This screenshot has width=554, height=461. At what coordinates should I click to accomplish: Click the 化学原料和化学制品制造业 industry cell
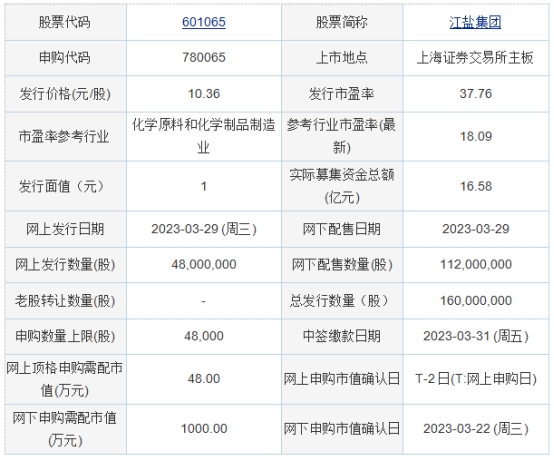pyautogui.click(x=204, y=136)
